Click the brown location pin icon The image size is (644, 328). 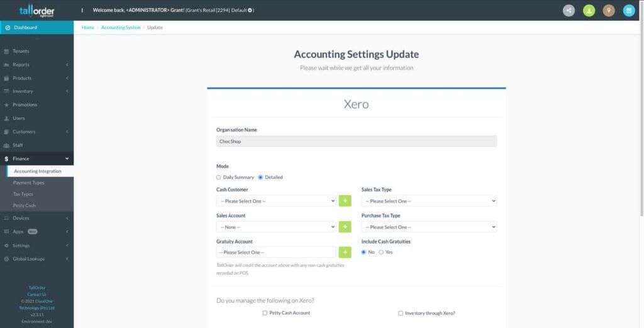pyautogui.click(x=609, y=11)
